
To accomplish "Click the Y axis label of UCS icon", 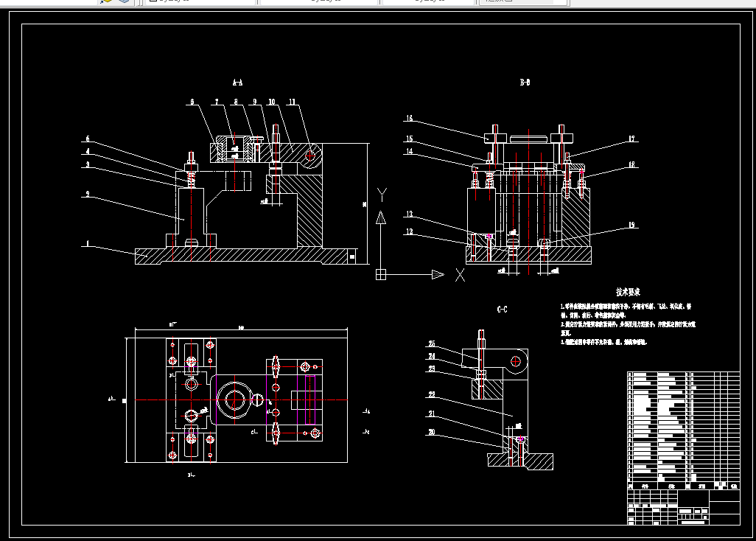I will coord(382,195).
